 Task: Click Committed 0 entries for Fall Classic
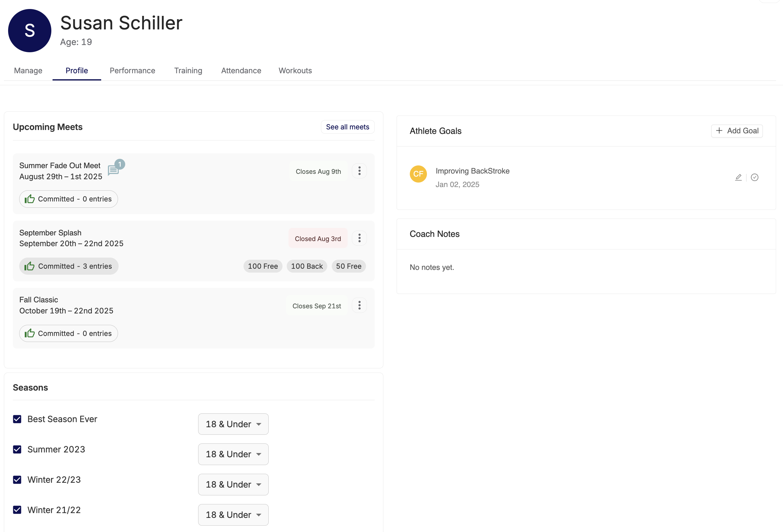pyautogui.click(x=68, y=334)
